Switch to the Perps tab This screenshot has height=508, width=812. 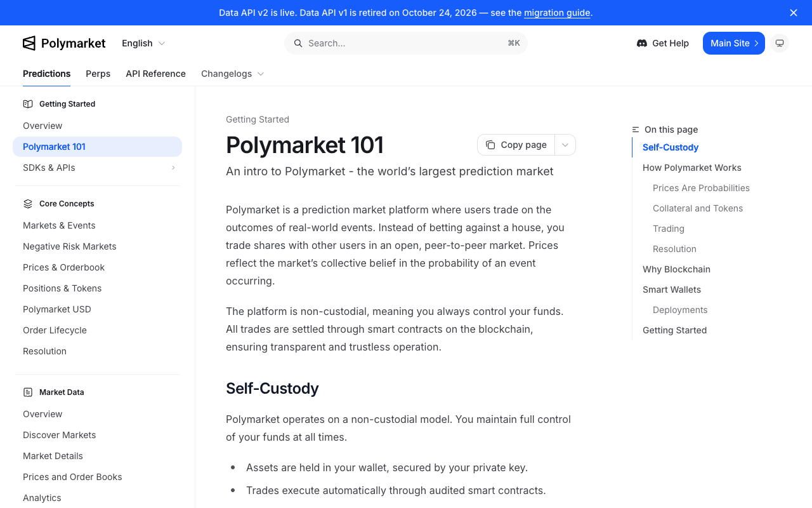[x=98, y=74]
